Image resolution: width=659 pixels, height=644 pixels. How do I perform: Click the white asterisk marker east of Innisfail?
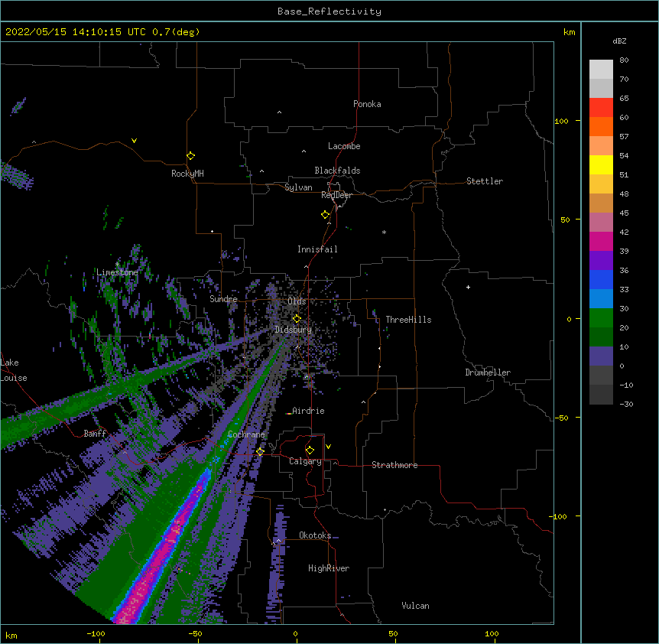[x=384, y=232]
